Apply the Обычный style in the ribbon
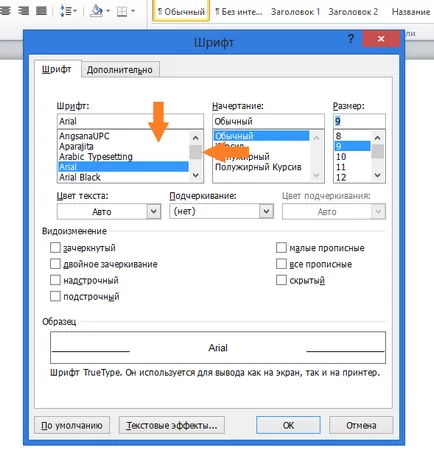 [181, 12]
